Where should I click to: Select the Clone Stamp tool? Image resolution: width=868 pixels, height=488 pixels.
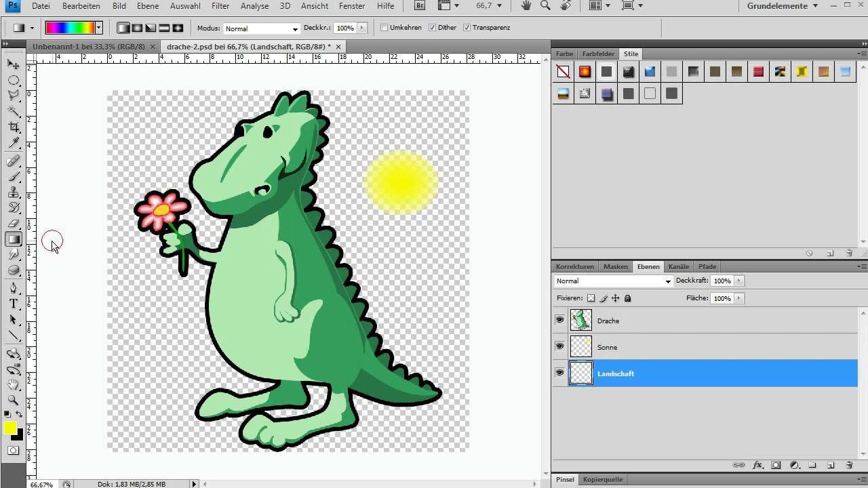click(x=13, y=192)
